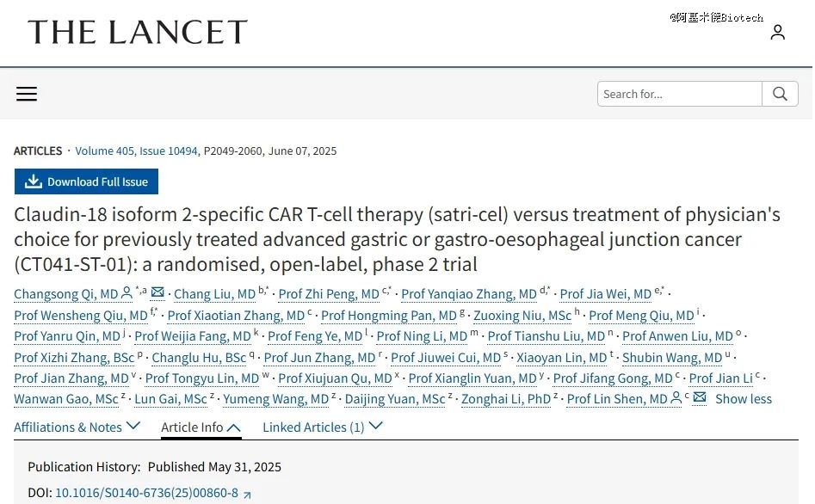Open external DOI link arrow icon
The width and height of the screenshot is (815, 504).
(x=247, y=495)
